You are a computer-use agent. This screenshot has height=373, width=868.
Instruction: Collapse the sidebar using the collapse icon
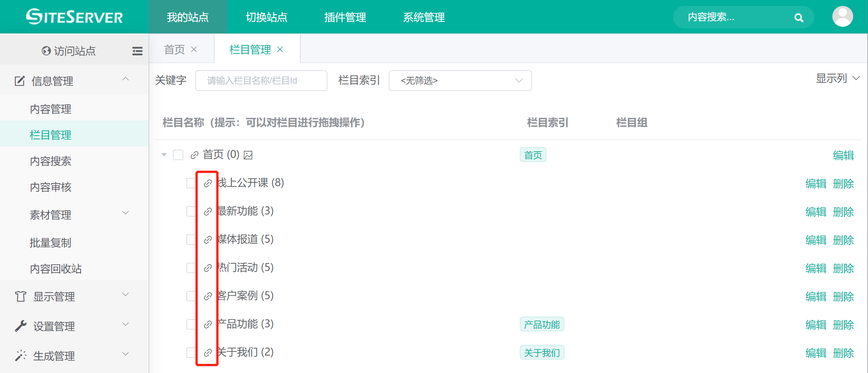[137, 51]
